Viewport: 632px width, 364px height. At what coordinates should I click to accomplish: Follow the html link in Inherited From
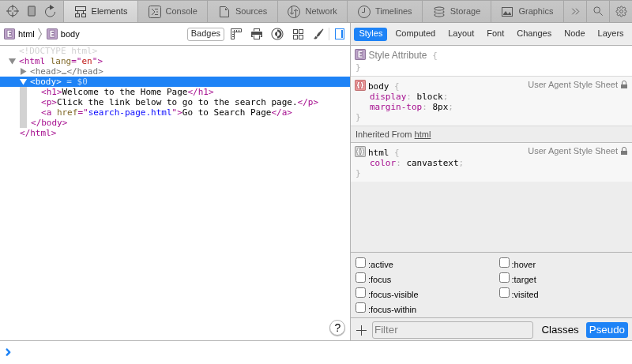pos(423,134)
